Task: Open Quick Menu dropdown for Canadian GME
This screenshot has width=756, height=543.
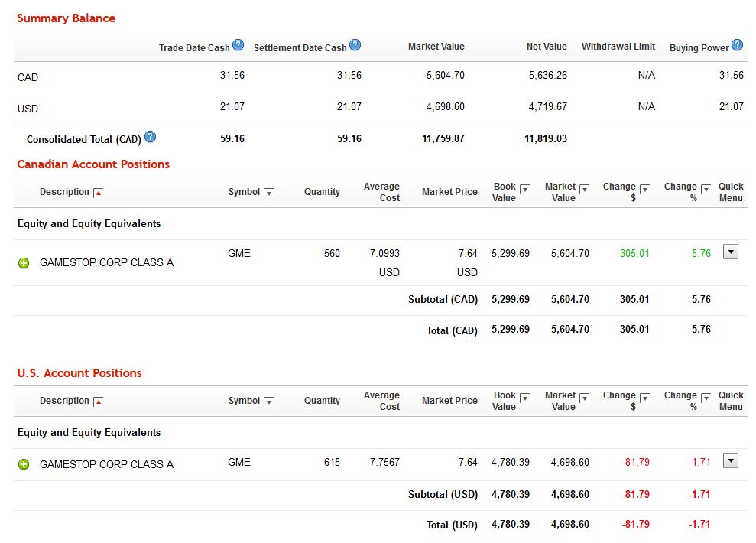Action: coord(730,252)
